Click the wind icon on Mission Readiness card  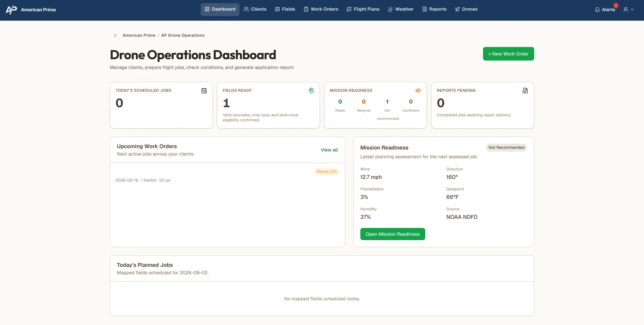point(418,91)
